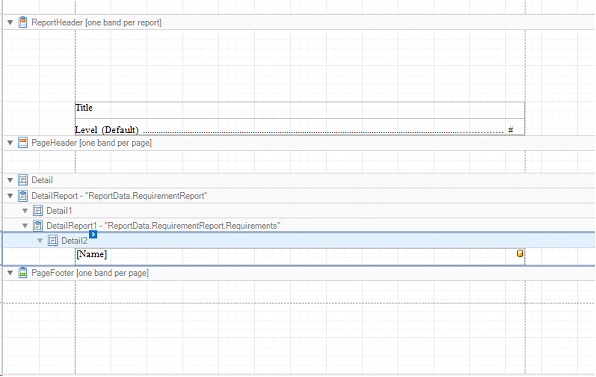This screenshot has height=377, width=596.
Task: Click the Detail1 band icon
Action: tap(38, 211)
